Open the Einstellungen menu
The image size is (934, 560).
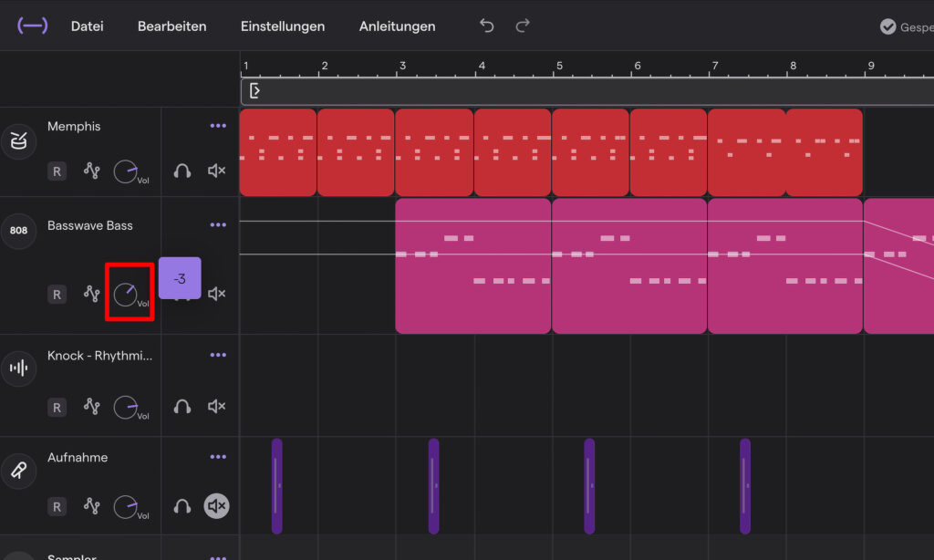283,26
